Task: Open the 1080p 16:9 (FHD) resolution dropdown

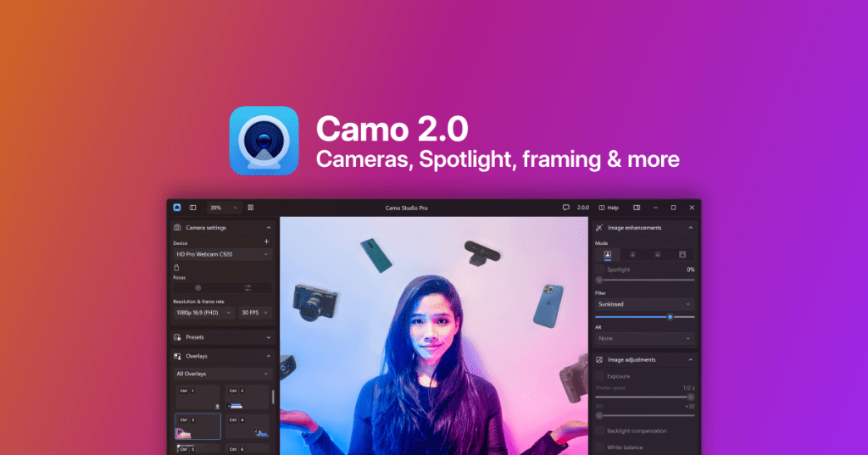Action: pos(203,313)
